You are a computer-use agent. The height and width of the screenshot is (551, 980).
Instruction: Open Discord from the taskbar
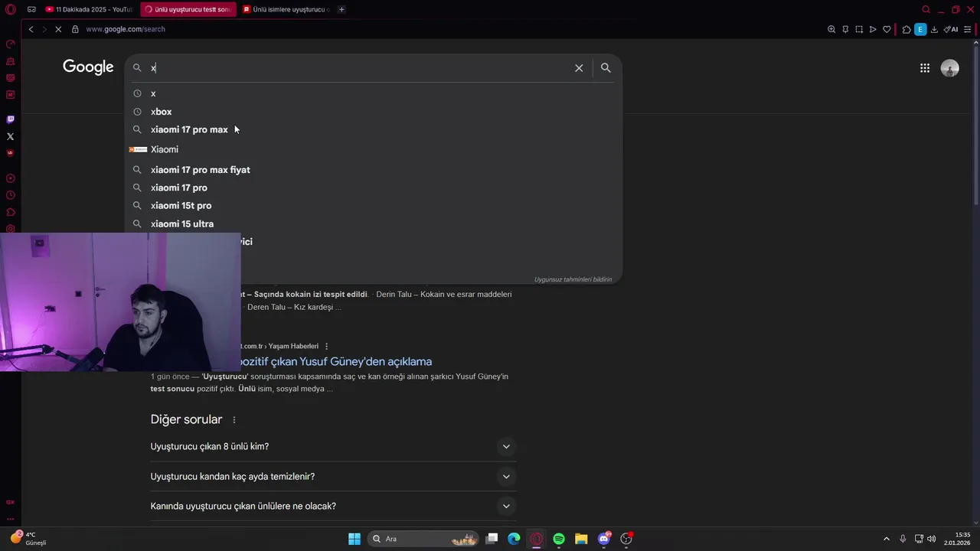[604, 539]
